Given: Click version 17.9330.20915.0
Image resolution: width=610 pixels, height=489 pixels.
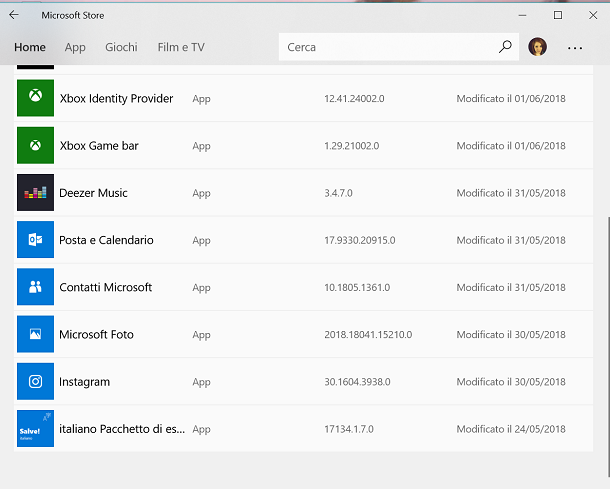Looking at the screenshot, I should pos(360,240).
